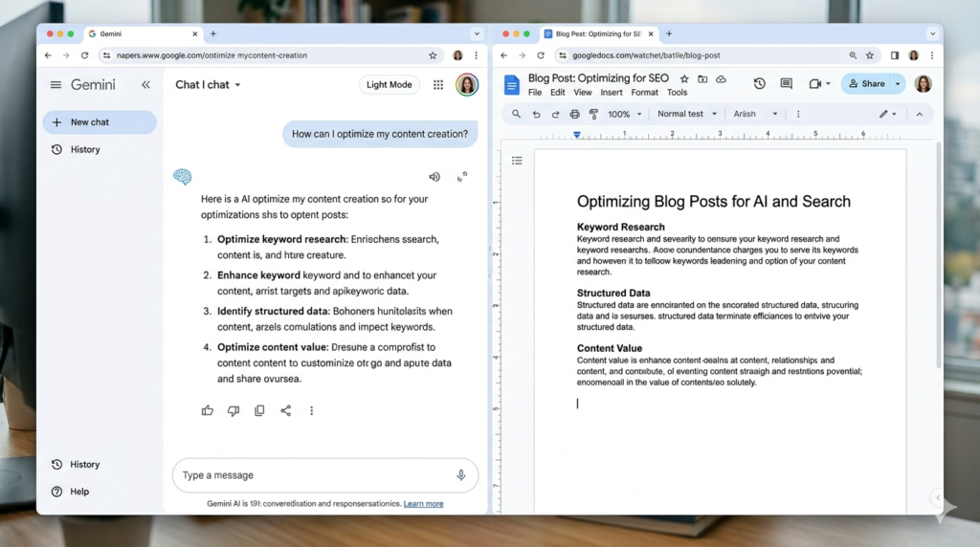Click Gemini window address bar
The height and width of the screenshot is (547, 980).
269,55
